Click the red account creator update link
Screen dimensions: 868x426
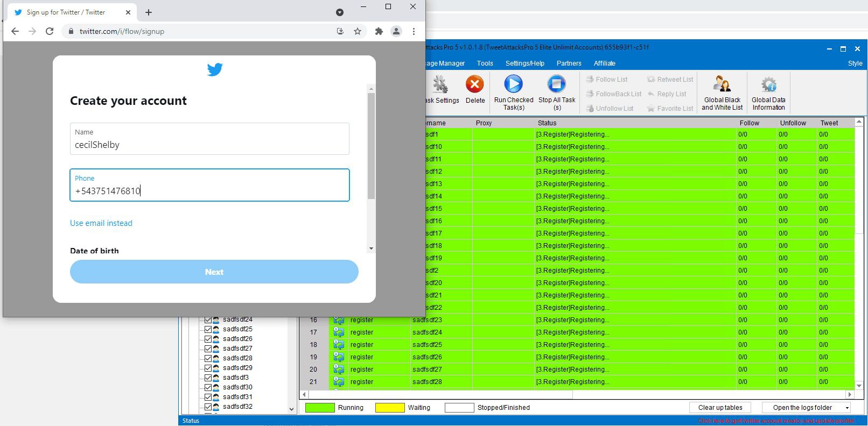point(776,421)
